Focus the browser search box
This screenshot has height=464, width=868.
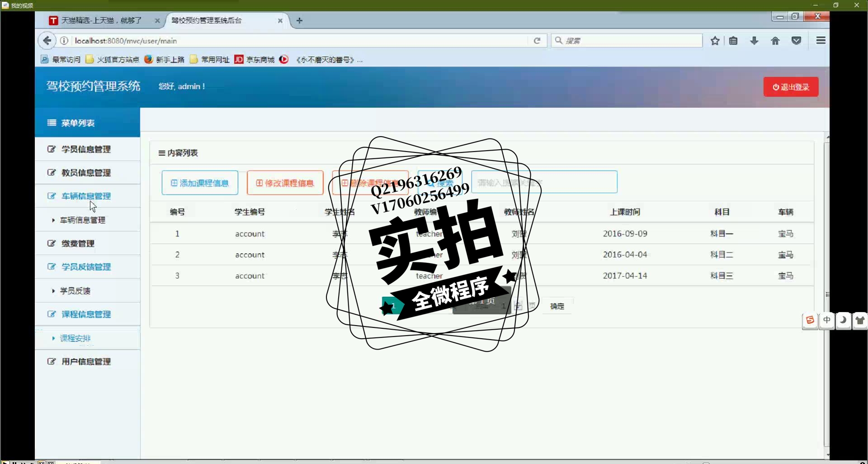click(627, 41)
